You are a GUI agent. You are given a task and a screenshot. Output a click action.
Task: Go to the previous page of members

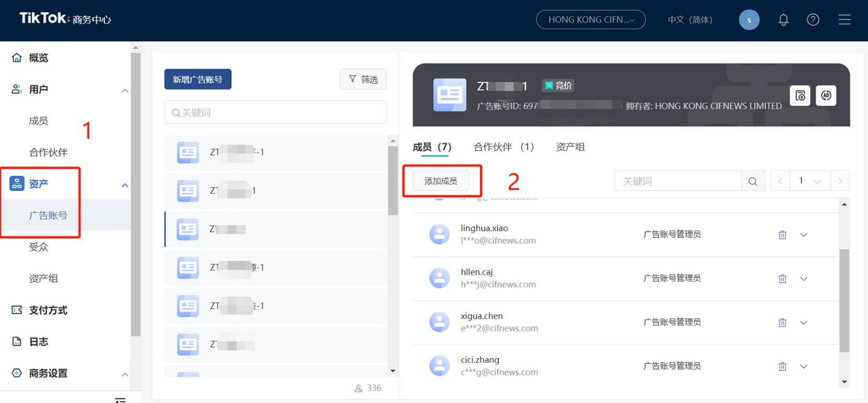click(781, 181)
